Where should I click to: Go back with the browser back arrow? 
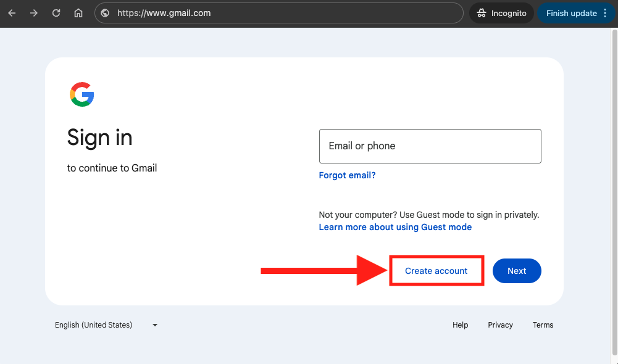(12, 13)
